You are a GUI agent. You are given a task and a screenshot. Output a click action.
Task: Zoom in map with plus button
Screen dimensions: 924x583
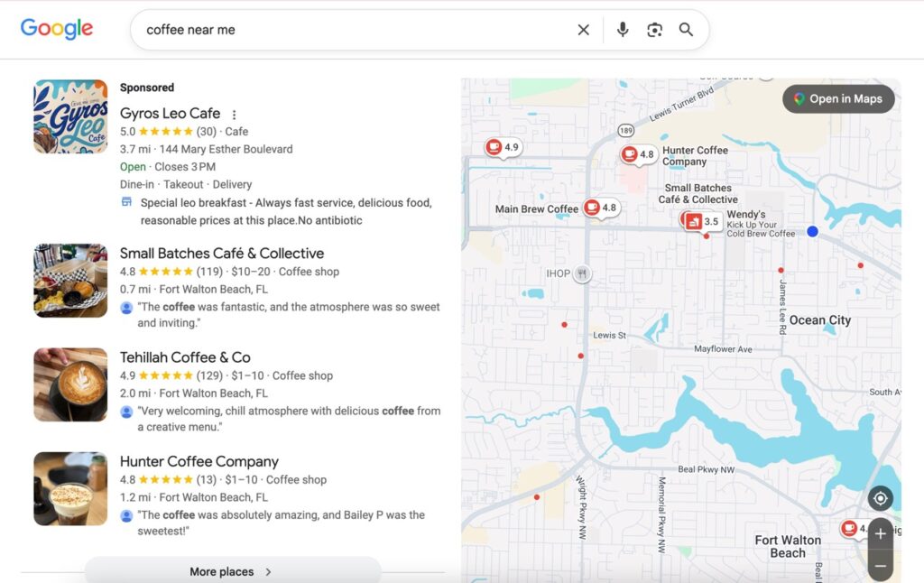881,534
